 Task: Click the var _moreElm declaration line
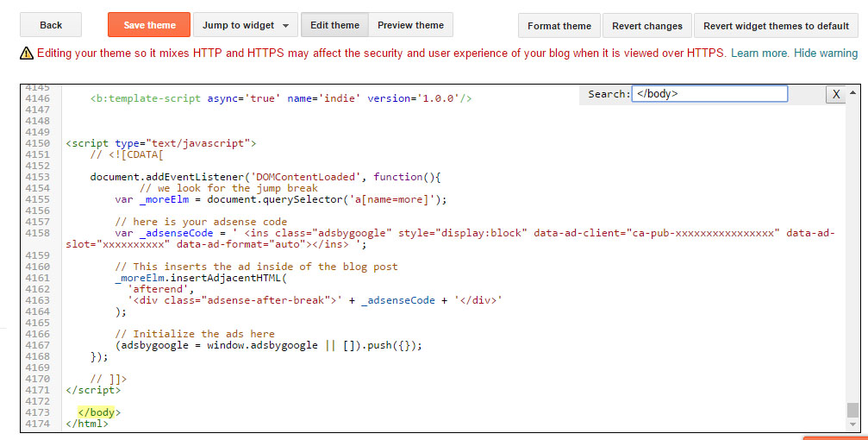281,199
